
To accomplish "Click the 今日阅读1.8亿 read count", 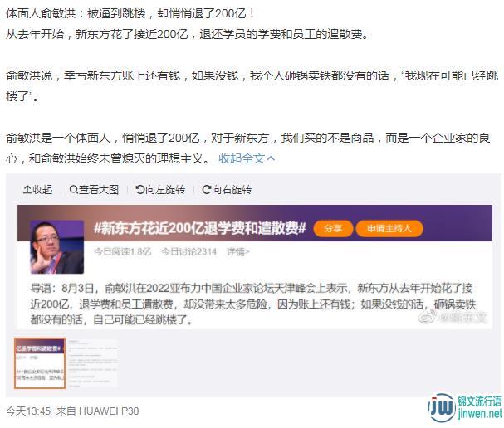I will [x=122, y=251].
